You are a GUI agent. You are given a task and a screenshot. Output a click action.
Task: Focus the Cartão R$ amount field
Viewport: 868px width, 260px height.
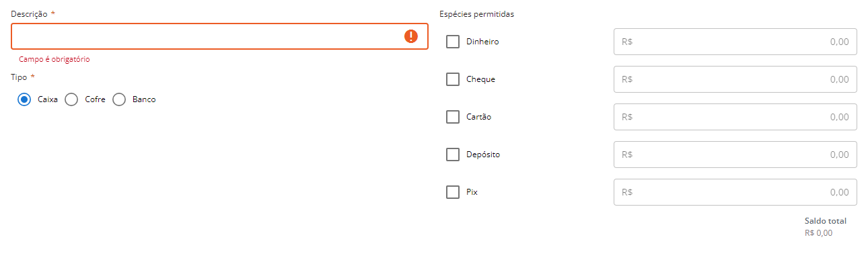pos(735,117)
